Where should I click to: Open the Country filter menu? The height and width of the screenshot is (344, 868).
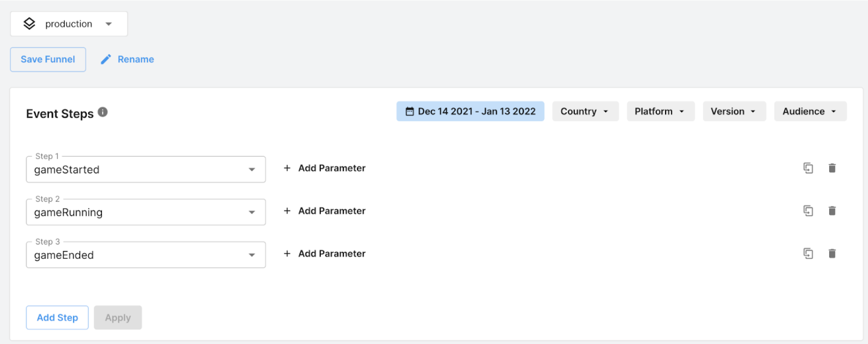(x=585, y=111)
